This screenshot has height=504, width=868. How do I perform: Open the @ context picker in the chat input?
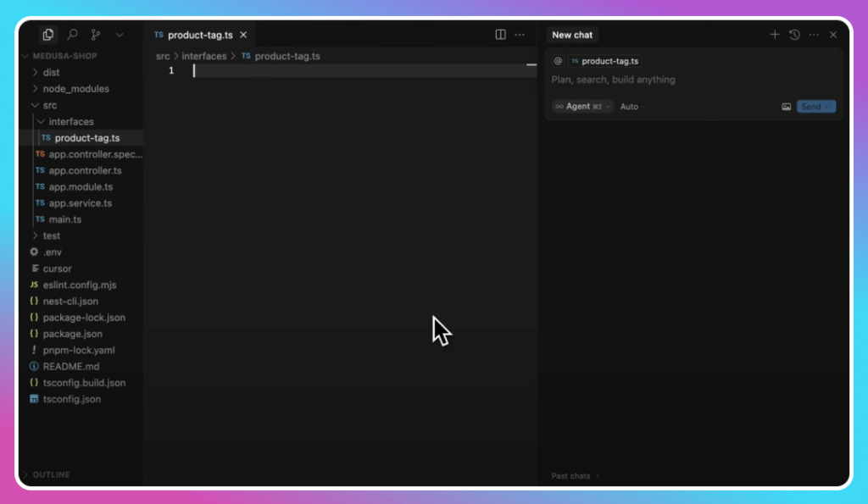coord(559,61)
